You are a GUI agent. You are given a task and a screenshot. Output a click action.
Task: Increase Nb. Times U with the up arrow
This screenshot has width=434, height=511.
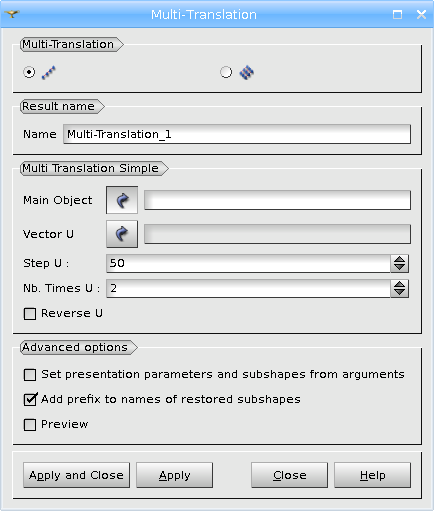pyautogui.click(x=399, y=284)
